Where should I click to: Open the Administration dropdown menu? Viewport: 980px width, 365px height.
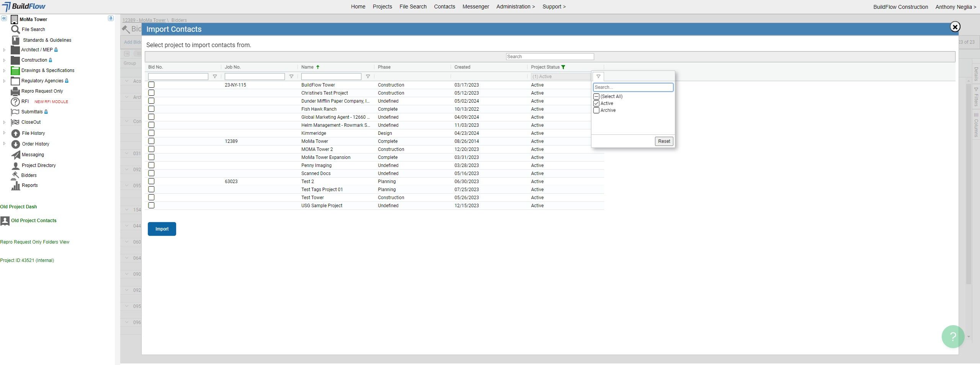[515, 7]
